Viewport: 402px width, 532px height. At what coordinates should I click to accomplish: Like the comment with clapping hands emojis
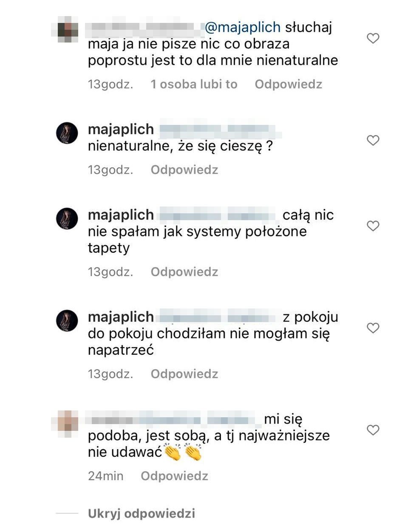pyautogui.click(x=373, y=430)
